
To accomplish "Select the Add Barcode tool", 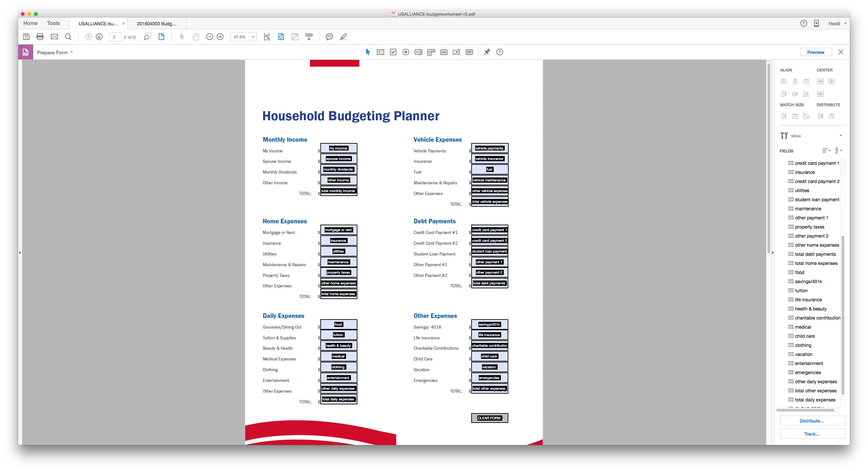I will coord(469,52).
